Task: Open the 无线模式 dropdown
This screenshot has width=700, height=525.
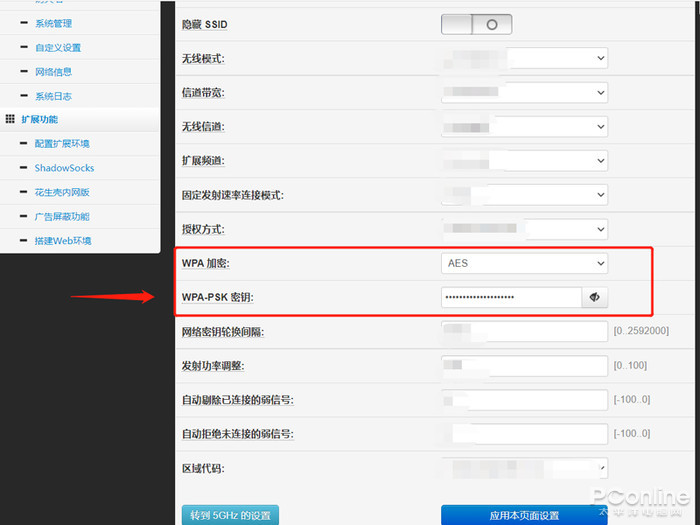Action: [524, 58]
